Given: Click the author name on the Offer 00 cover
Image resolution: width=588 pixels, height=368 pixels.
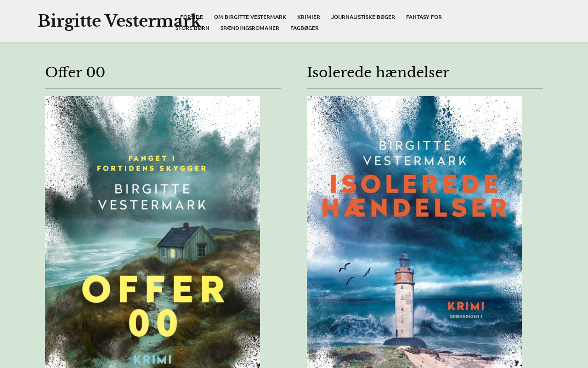Looking at the screenshot, I should [x=152, y=196].
